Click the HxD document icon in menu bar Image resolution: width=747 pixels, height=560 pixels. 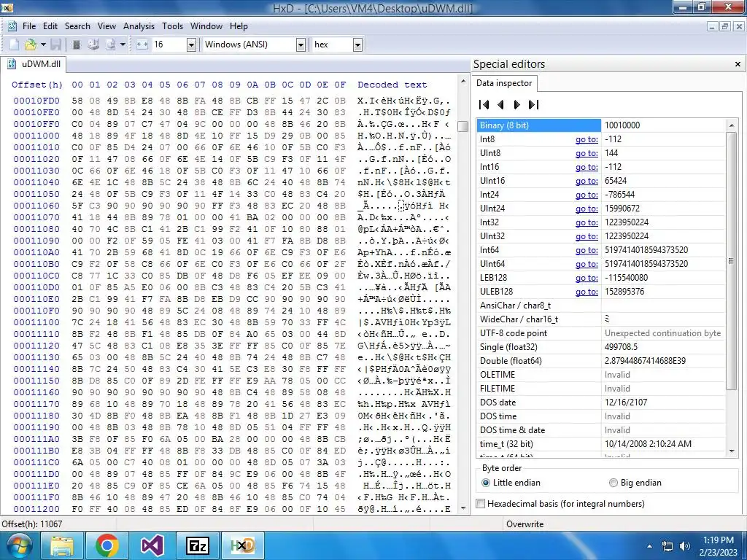12,26
